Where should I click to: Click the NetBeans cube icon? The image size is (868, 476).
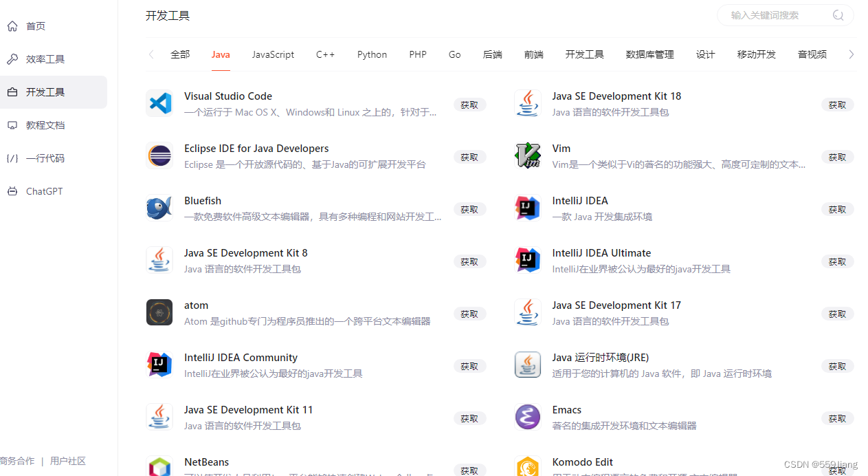tap(159, 466)
